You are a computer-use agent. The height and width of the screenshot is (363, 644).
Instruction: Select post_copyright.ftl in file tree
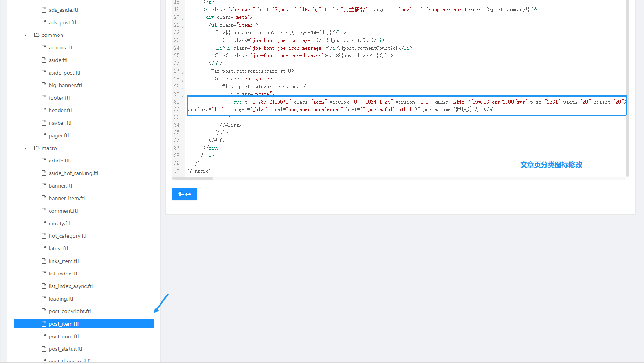70,311
